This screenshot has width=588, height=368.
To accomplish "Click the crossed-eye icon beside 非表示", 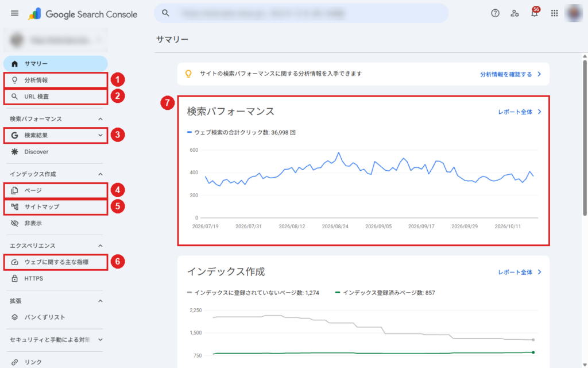I will 14,223.
